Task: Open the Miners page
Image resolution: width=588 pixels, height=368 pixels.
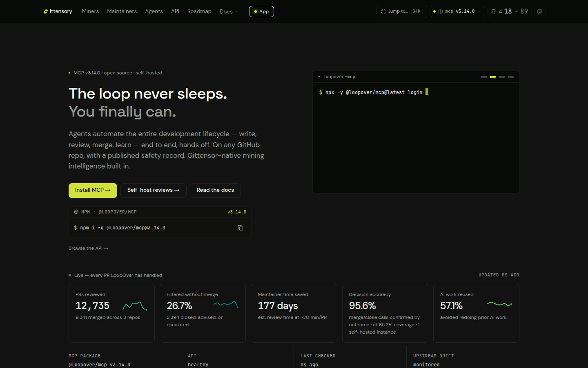Action: click(x=90, y=11)
